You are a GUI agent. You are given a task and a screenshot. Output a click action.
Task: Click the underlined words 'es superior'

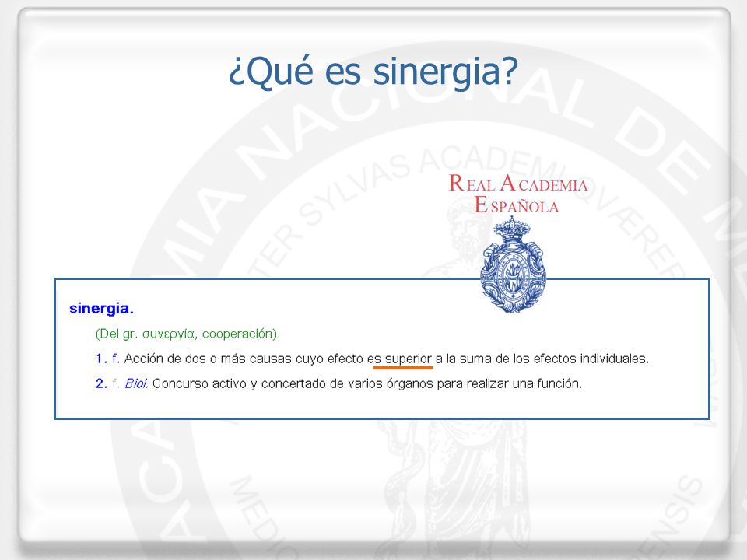coord(399,359)
